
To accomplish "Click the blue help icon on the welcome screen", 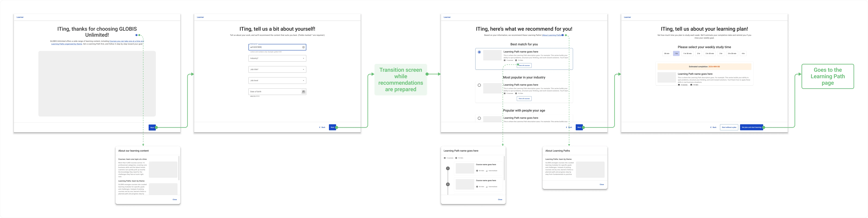I will [136, 35].
